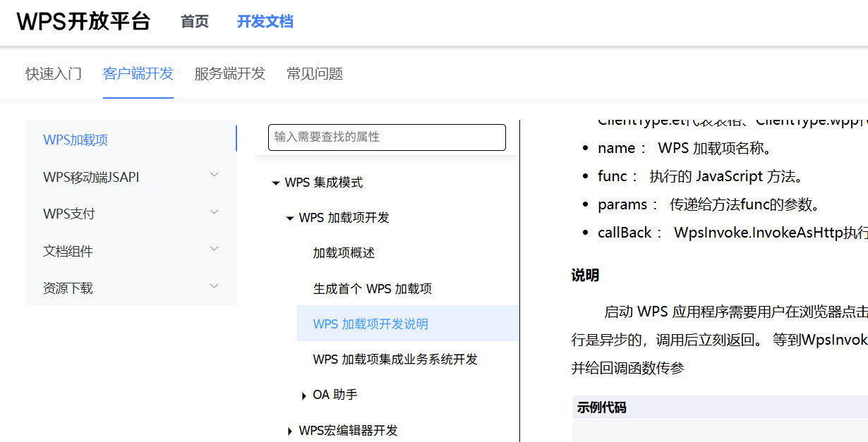Click the callBack: WpsInvoke.InvokeAsHttp bullet
The image size is (868, 442).
point(733,233)
